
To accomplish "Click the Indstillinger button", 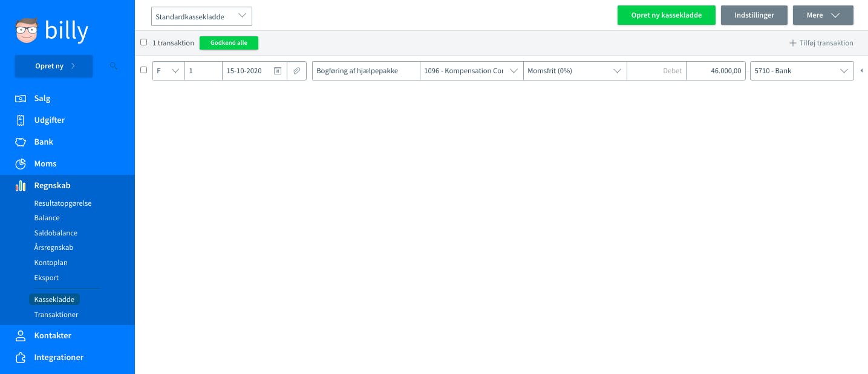I will pos(754,15).
